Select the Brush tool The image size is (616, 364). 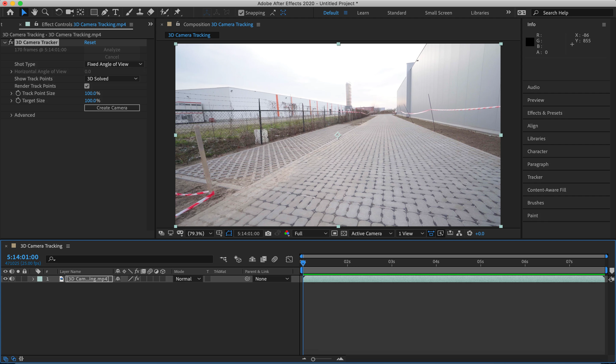[x=129, y=12]
